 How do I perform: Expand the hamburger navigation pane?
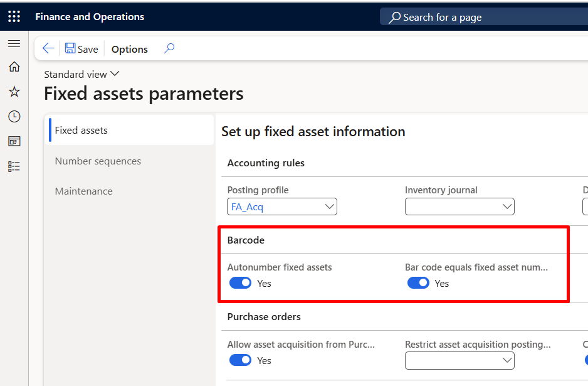pos(14,44)
